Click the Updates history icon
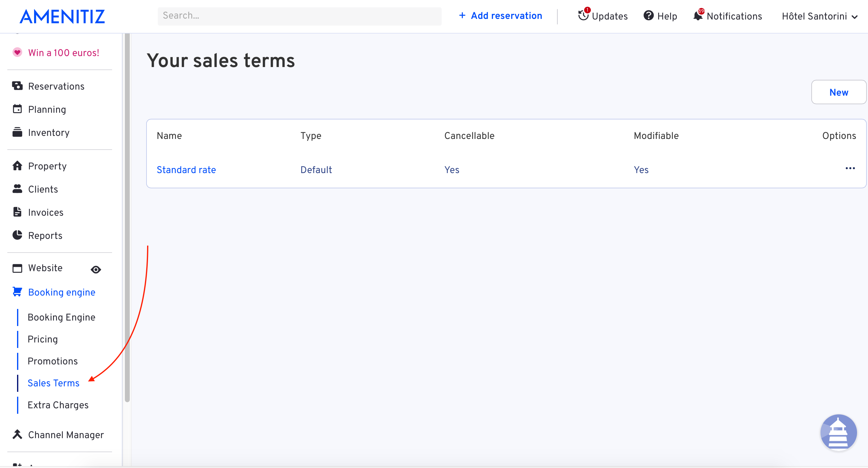The height and width of the screenshot is (468, 868). 584,16
